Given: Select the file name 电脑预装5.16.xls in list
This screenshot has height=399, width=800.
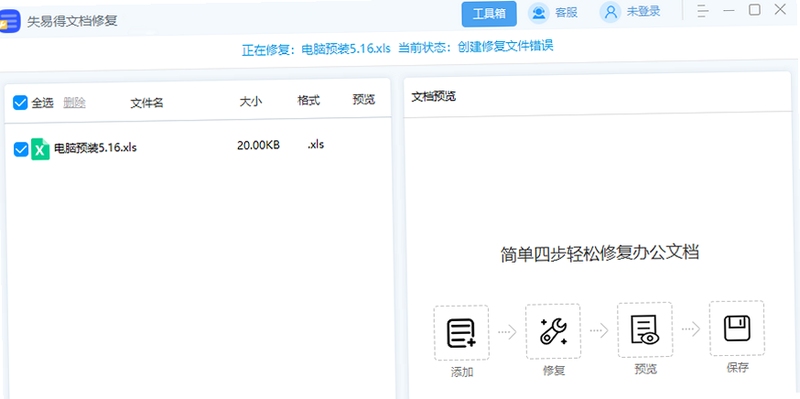Looking at the screenshot, I should (x=95, y=148).
